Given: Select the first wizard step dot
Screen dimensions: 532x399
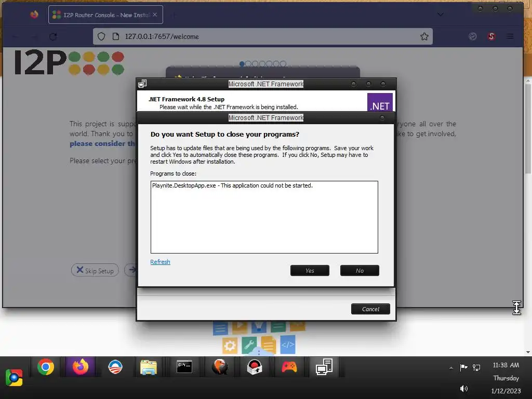Looking at the screenshot, I should click(242, 63).
